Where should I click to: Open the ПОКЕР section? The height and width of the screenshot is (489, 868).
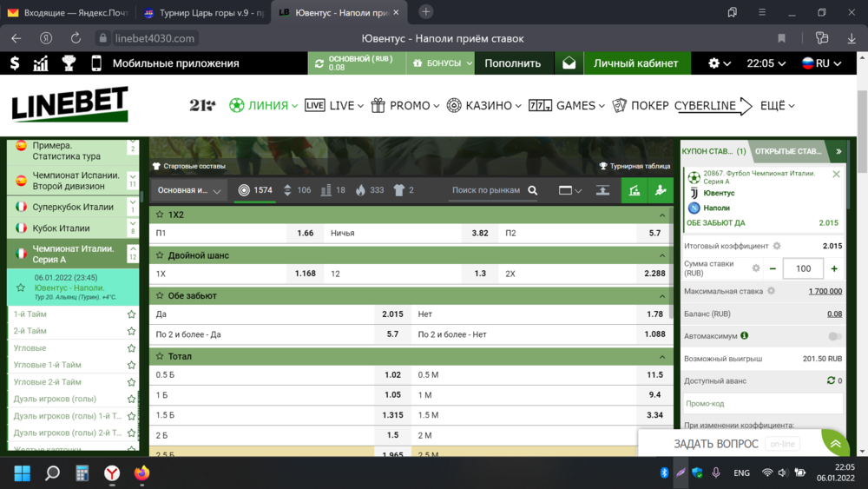pyautogui.click(x=641, y=105)
